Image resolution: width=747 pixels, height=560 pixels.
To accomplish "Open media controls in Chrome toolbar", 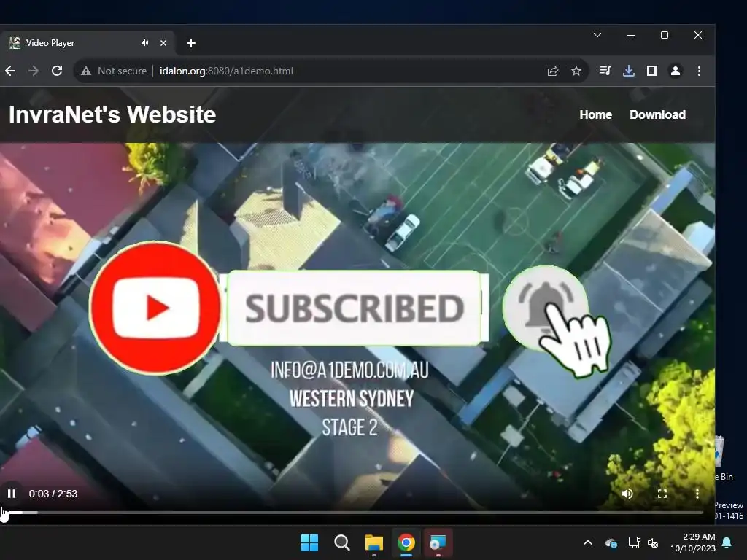I will click(x=605, y=71).
